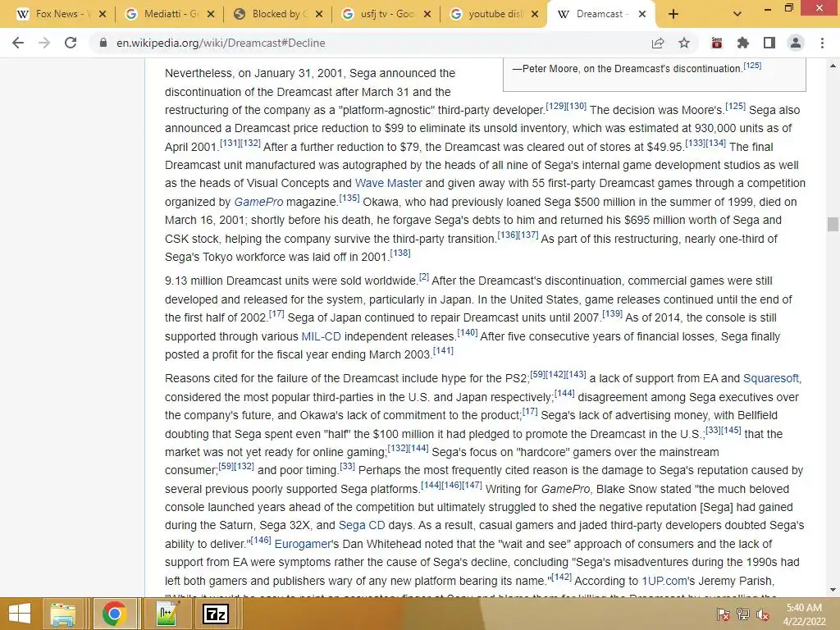The height and width of the screenshot is (630, 840).
Task: Switch to the Mediatti Google tab
Action: pos(164,14)
